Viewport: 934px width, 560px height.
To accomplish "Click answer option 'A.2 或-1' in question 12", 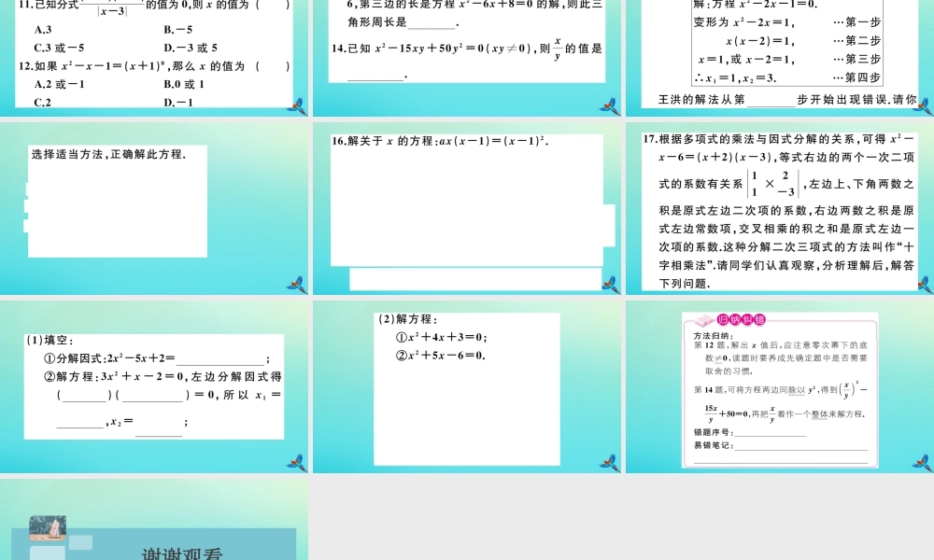I will pyautogui.click(x=59, y=84).
